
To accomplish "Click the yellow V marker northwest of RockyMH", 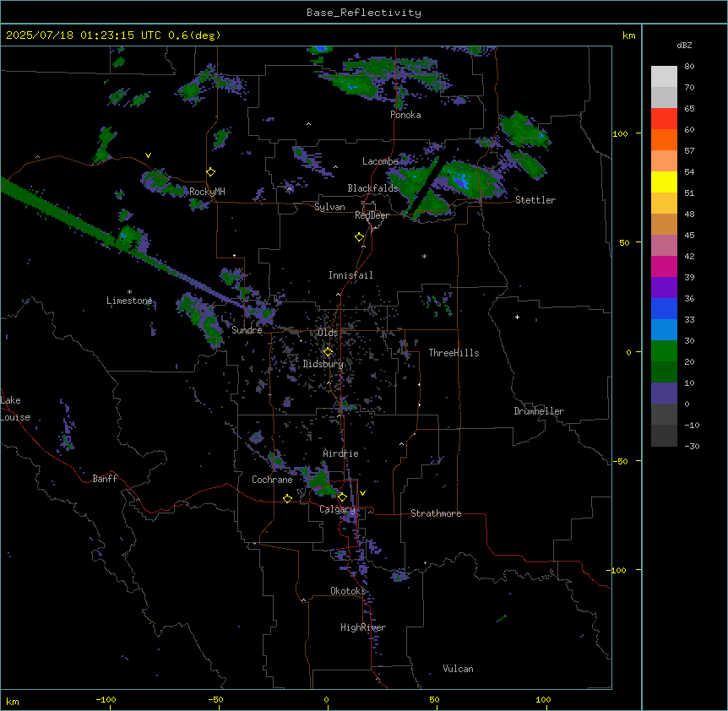I will pos(148,155).
